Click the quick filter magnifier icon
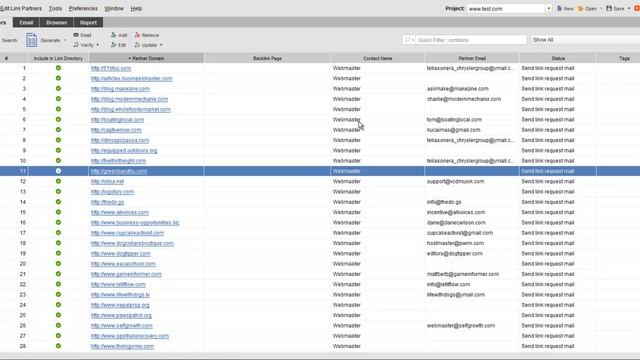Viewport: 640px width, 360px height. click(x=407, y=40)
